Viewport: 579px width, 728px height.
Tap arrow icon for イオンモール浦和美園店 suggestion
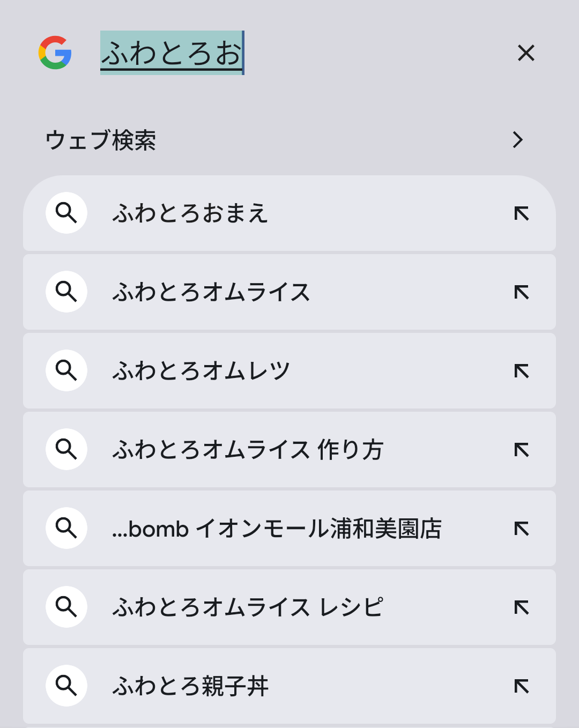click(x=522, y=529)
